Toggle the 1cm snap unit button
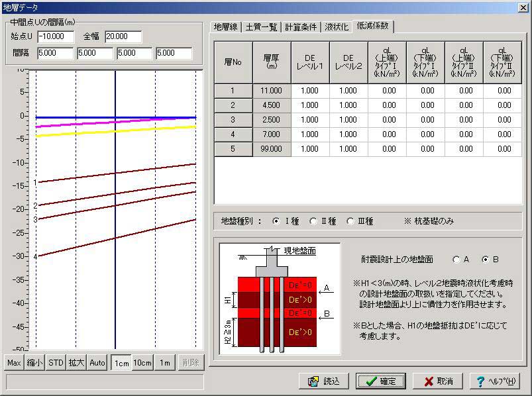This screenshot has width=532, height=396. 121,363
